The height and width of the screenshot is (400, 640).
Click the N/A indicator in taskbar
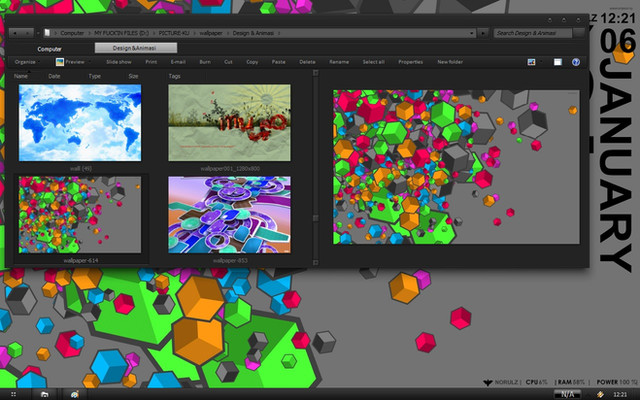pyautogui.click(x=567, y=394)
